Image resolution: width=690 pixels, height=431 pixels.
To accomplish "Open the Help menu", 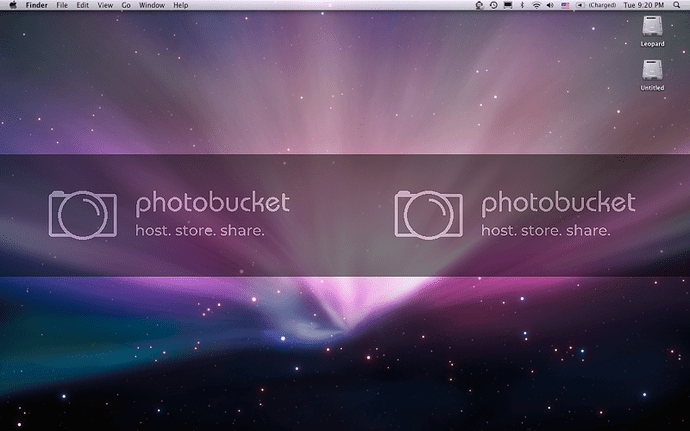I will [180, 5].
